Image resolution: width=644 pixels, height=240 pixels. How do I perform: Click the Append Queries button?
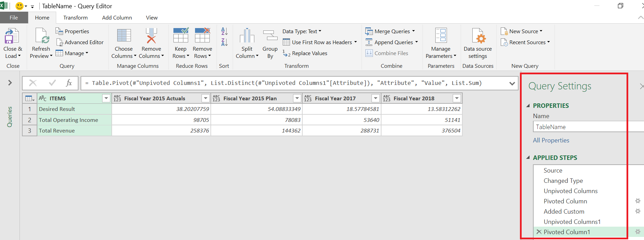pyautogui.click(x=391, y=42)
